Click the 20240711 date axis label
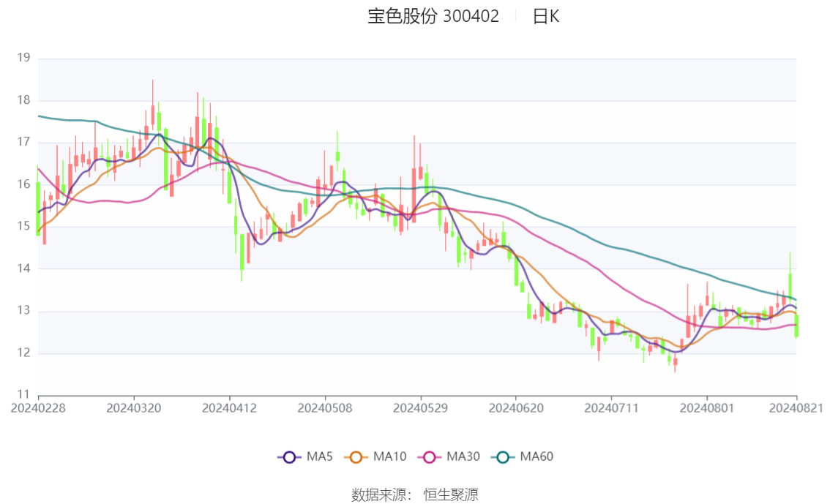The width and height of the screenshot is (830, 504). point(611,408)
